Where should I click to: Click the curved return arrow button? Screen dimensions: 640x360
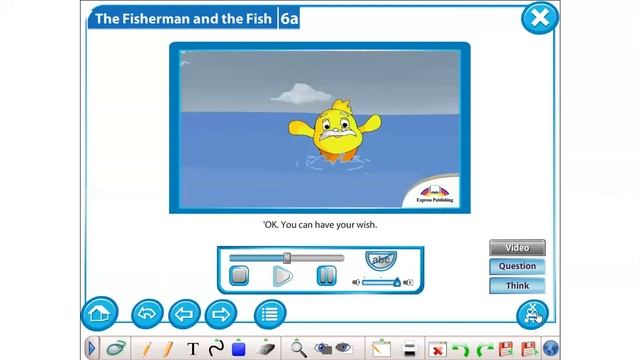[x=147, y=314]
